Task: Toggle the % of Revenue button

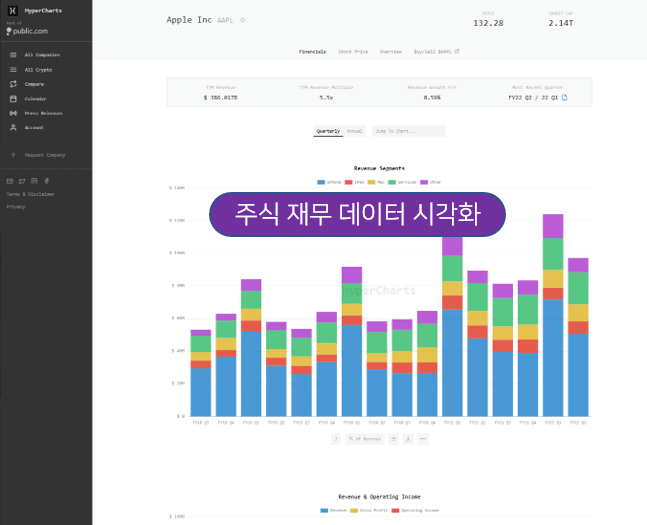Action: pyautogui.click(x=365, y=439)
